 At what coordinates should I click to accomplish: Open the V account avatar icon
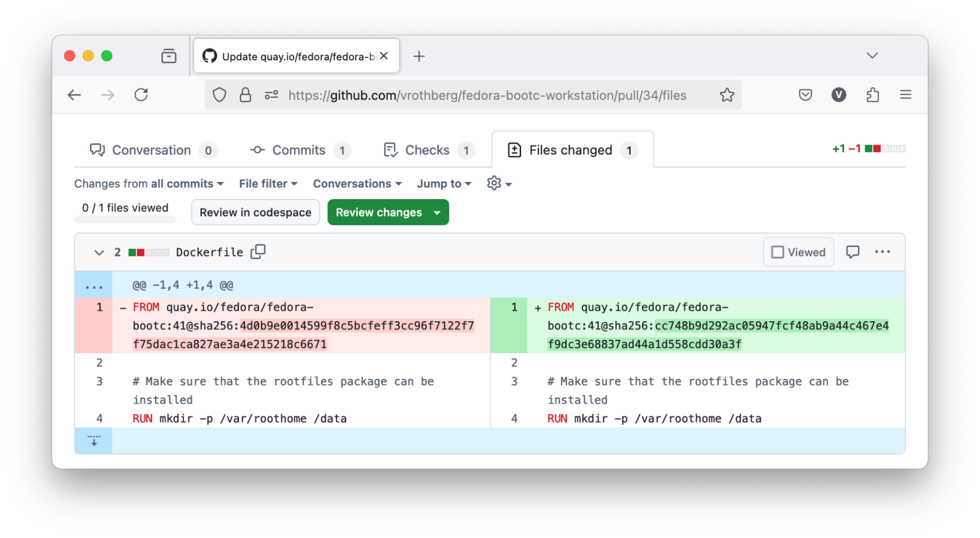[x=838, y=95]
